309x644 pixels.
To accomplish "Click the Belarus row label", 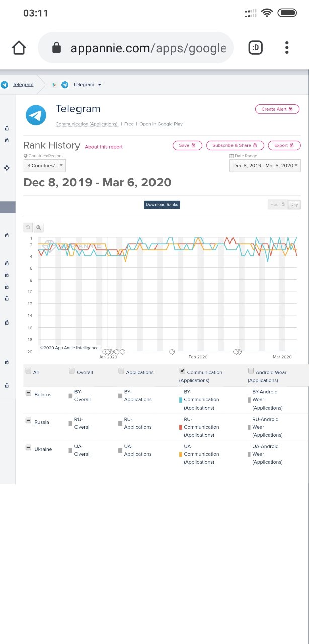I will (x=43, y=395).
